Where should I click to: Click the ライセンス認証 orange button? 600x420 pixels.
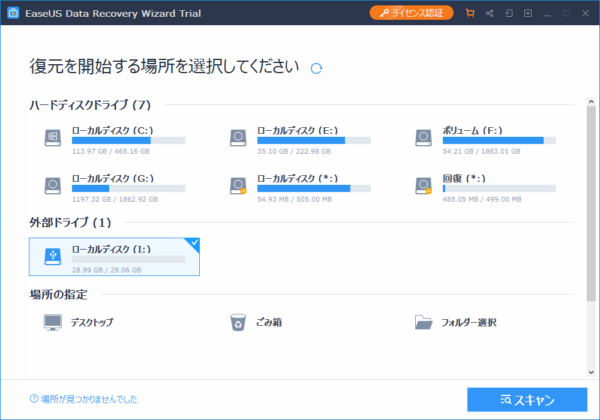coord(411,13)
